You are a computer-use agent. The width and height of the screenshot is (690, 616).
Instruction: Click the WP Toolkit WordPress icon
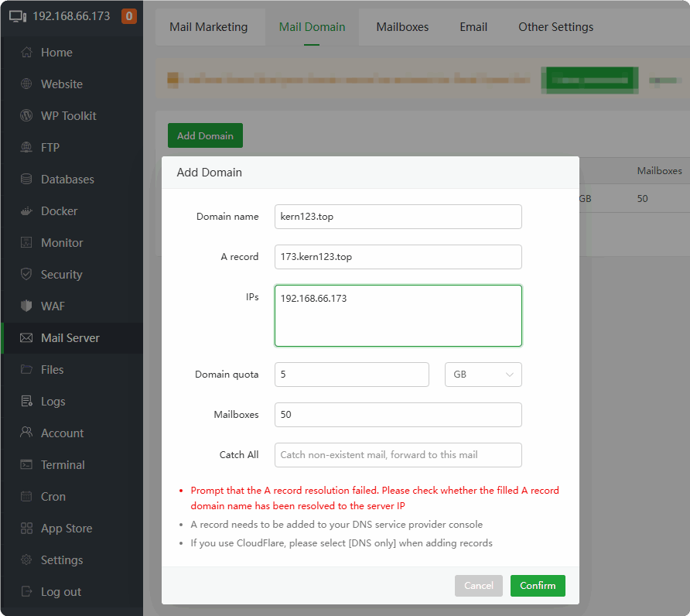(x=26, y=116)
